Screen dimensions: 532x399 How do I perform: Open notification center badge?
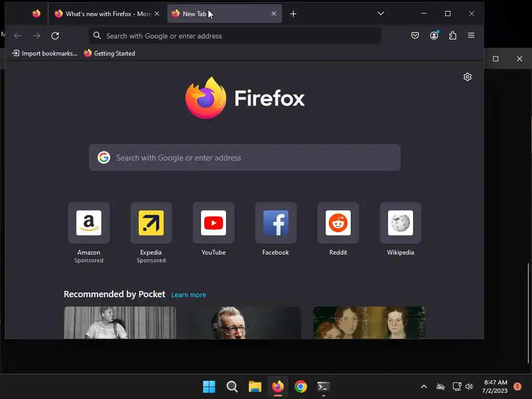pyautogui.click(x=517, y=386)
